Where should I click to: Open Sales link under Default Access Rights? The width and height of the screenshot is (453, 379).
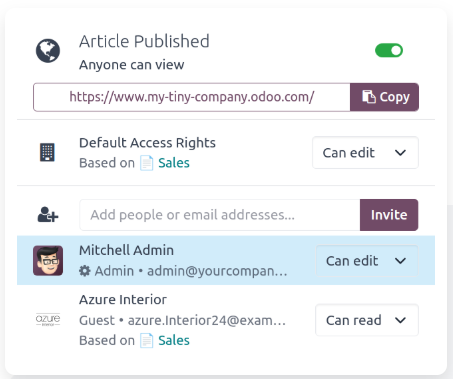pyautogui.click(x=174, y=163)
